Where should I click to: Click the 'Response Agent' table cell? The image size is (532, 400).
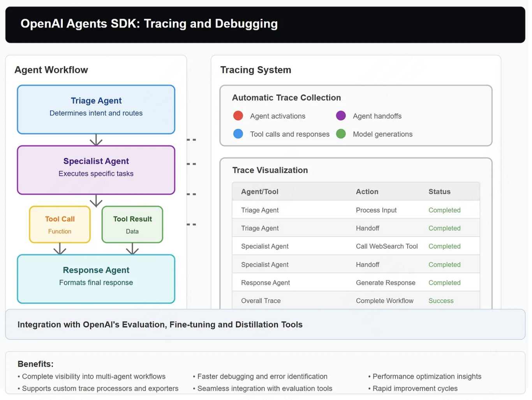click(265, 283)
